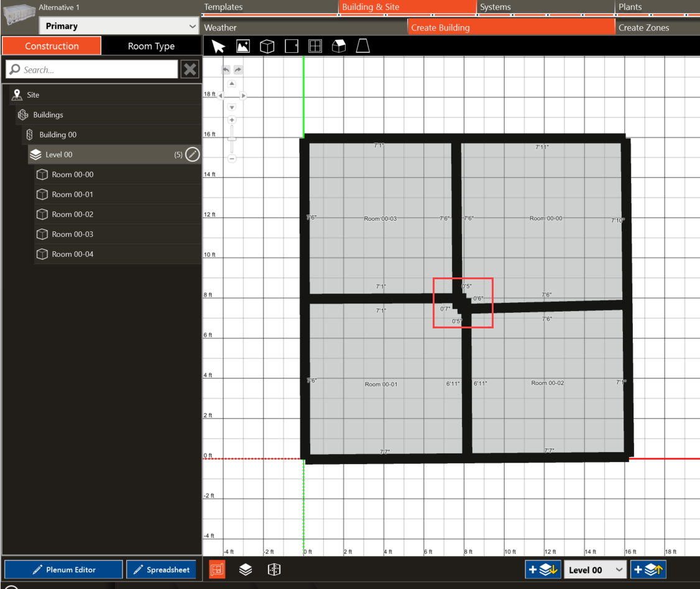The width and height of the screenshot is (700, 589).
Task: Select the window grid tool
Action: [x=315, y=47]
